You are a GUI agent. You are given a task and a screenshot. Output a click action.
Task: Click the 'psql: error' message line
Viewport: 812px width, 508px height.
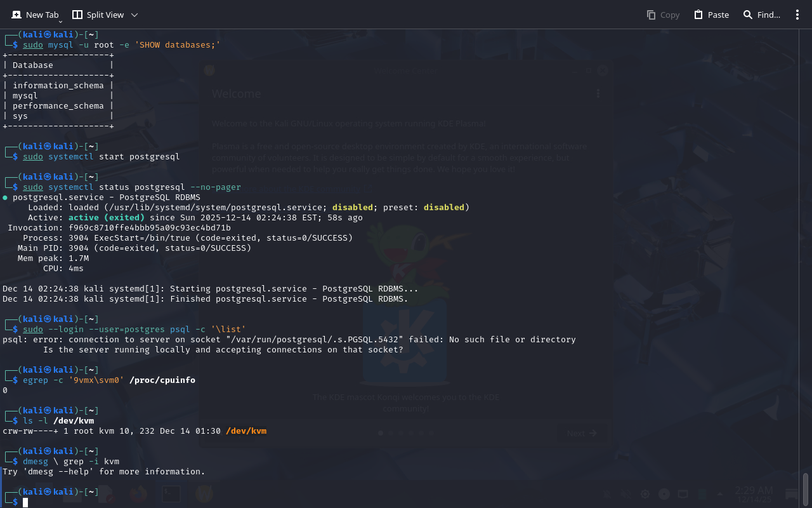[289, 340]
